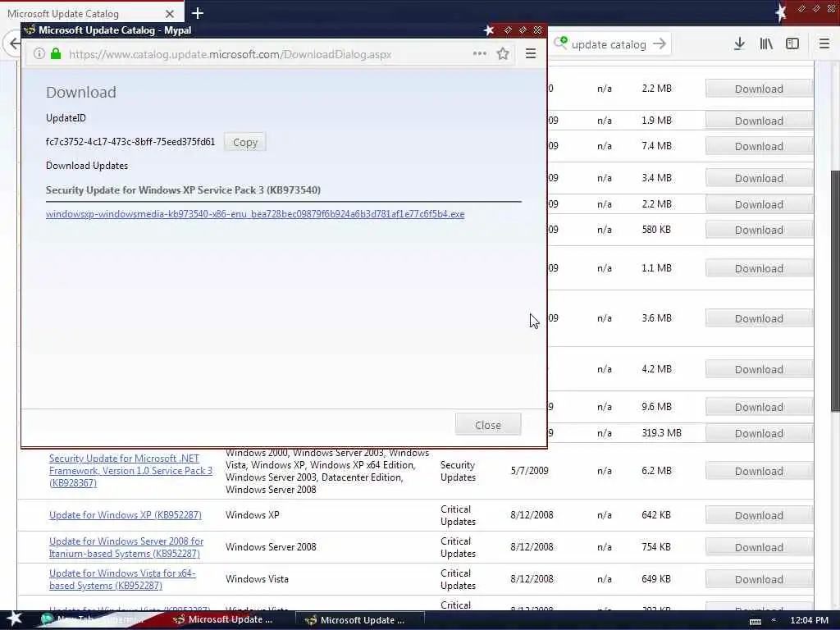840x630 pixels.
Task: Click the popup's site info icon in address bar
Action: (39, 53)
